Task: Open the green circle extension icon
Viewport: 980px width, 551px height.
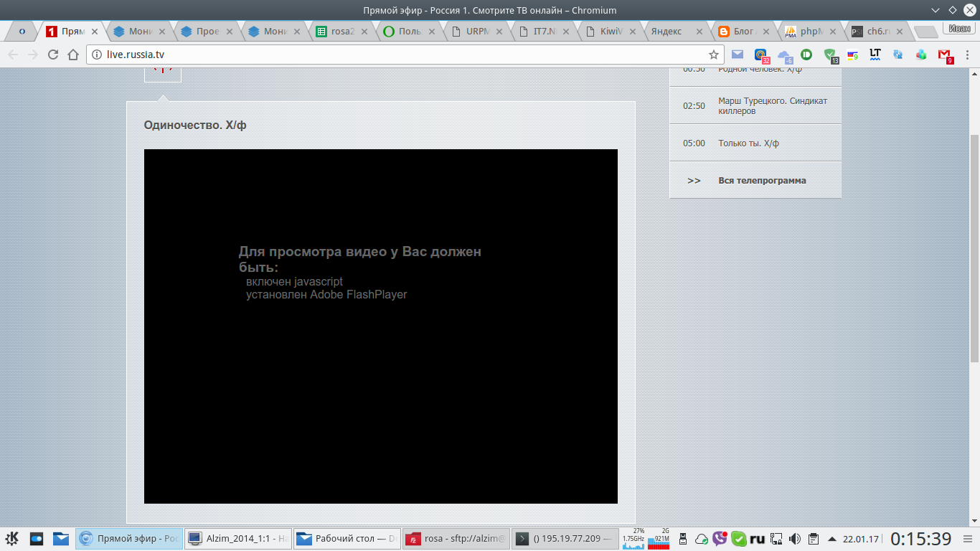Action: tap(807, 54)
